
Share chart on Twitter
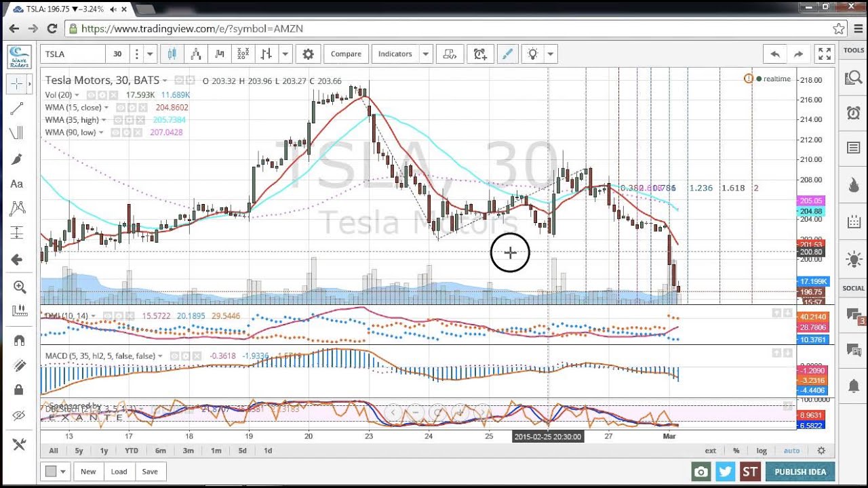click(x=726, y=472)
